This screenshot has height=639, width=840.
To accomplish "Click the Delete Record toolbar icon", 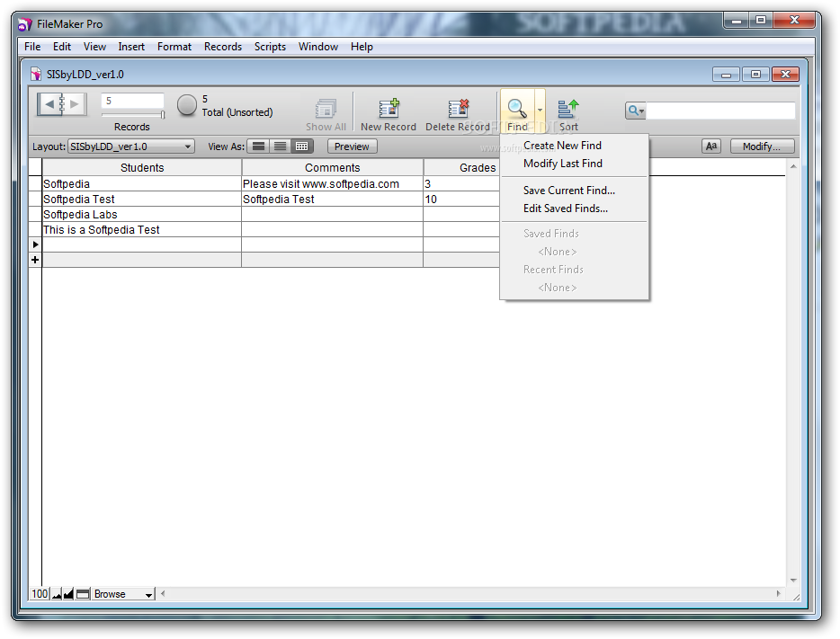I will tap(458, 108).
